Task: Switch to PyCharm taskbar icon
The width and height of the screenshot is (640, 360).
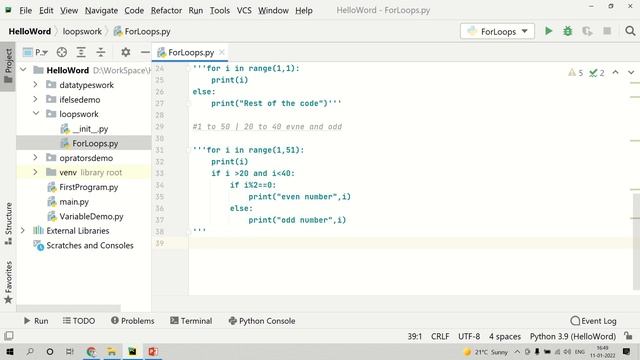Action: pyautogui.click(x=132, y=351)
